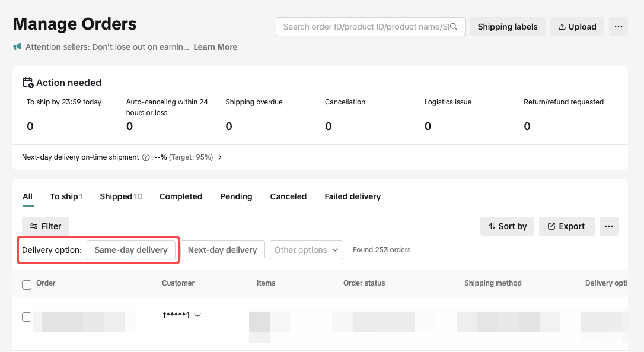The height and width of the screenshot is (352, 644).
Task: Switch to the To ship tab
Action: tap(66, 196)
